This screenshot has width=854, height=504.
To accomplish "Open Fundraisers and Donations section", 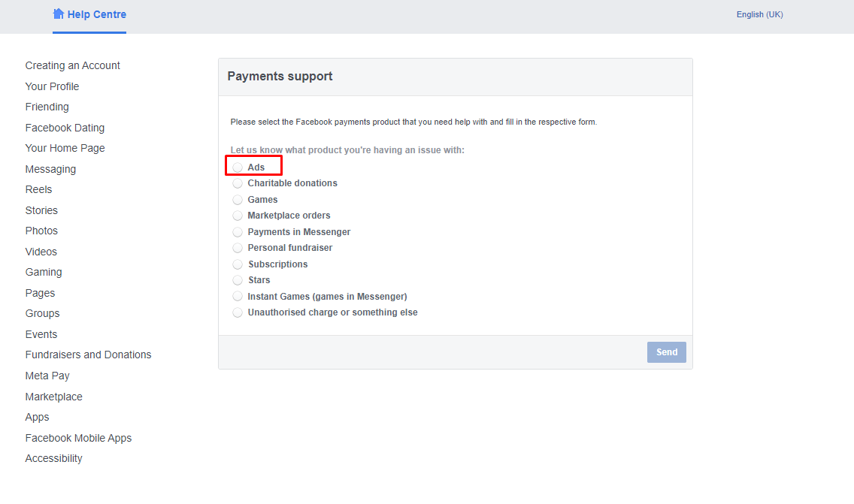I will coord(88,355).
